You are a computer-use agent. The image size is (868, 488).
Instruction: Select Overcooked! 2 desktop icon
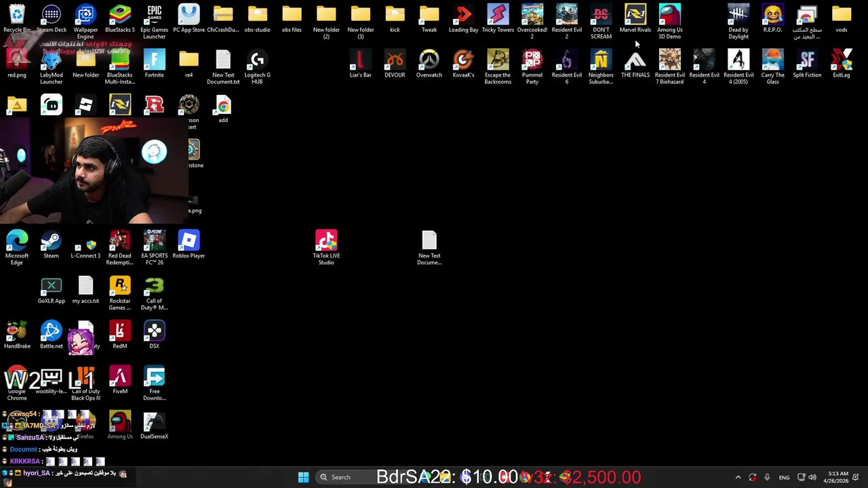(532, 22)
